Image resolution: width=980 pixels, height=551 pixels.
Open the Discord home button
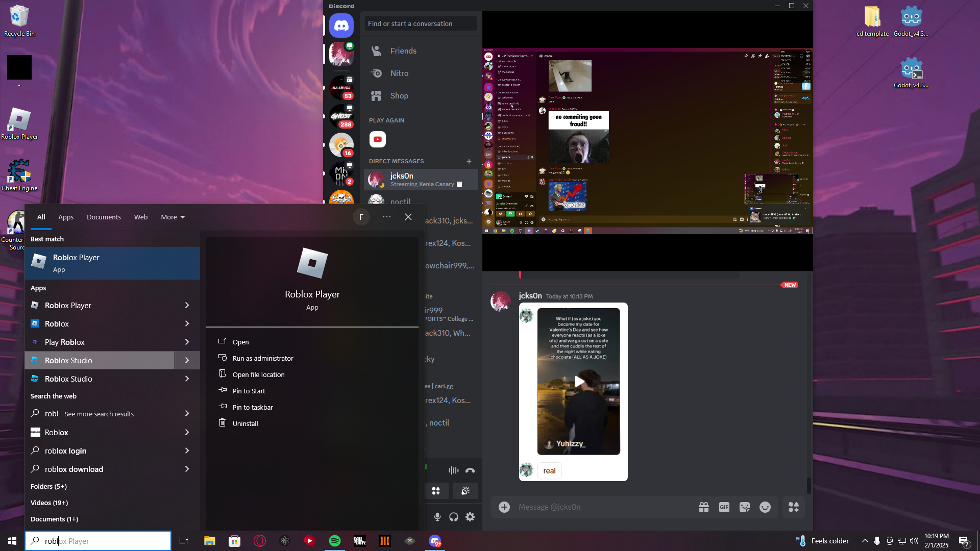[x=341, y=26]
